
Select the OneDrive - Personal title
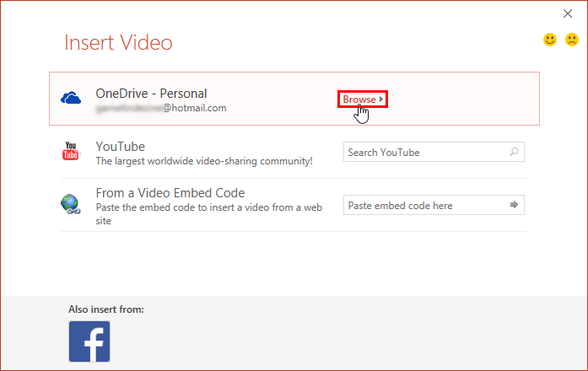(x=151, y=94)
